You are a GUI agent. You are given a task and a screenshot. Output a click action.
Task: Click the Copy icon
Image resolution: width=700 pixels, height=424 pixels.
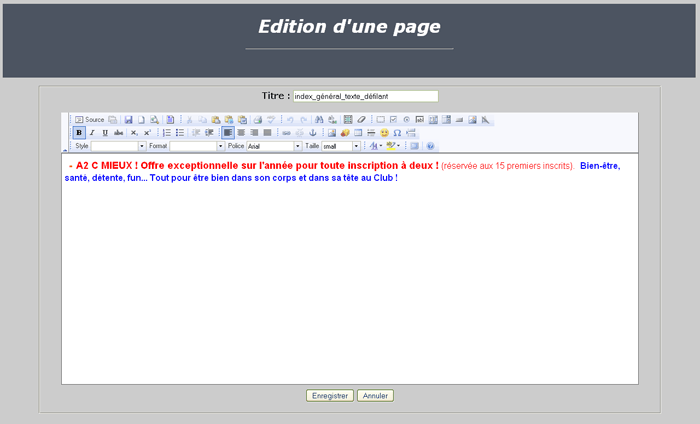(x=202, y=120)
